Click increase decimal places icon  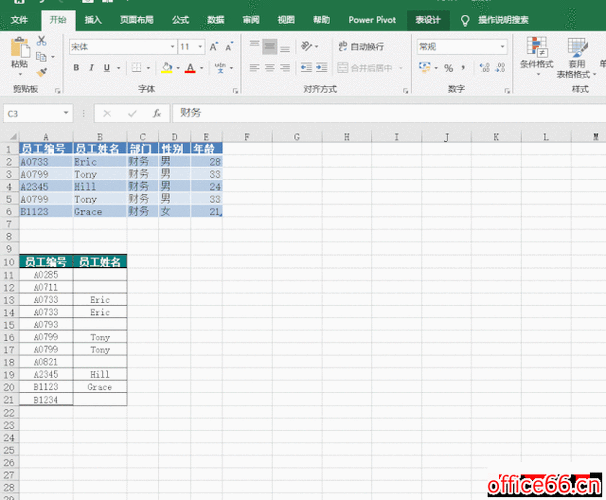(484, 68)
